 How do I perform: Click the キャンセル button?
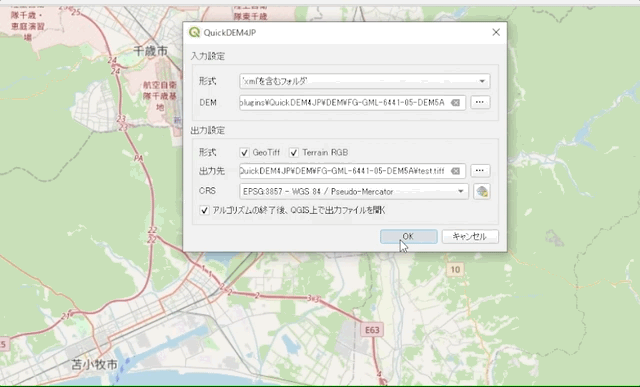(470, 236)
